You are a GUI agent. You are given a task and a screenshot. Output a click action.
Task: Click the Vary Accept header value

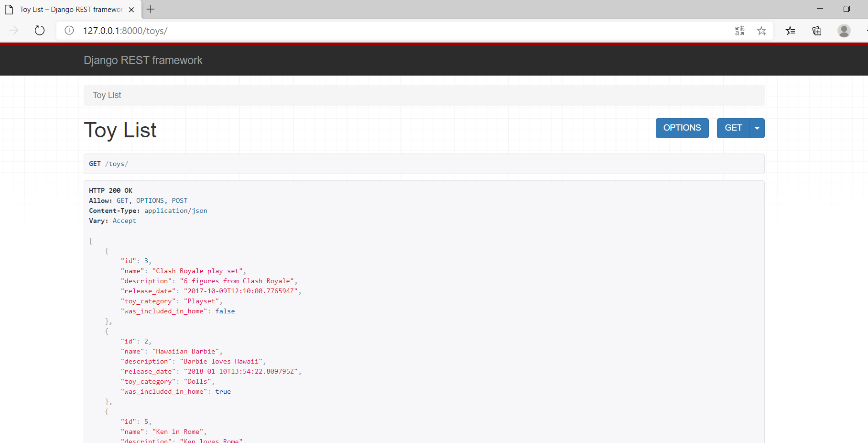pos(124,221)
